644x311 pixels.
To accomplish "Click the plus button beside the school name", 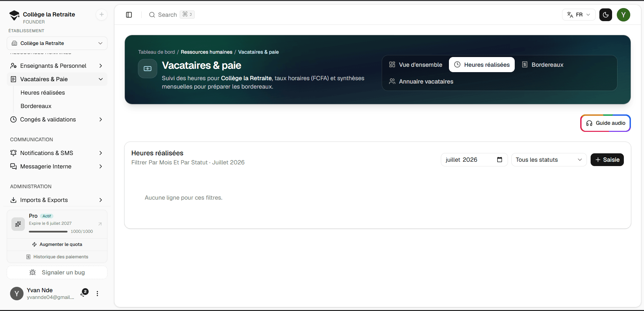I will tap(101, 14).
